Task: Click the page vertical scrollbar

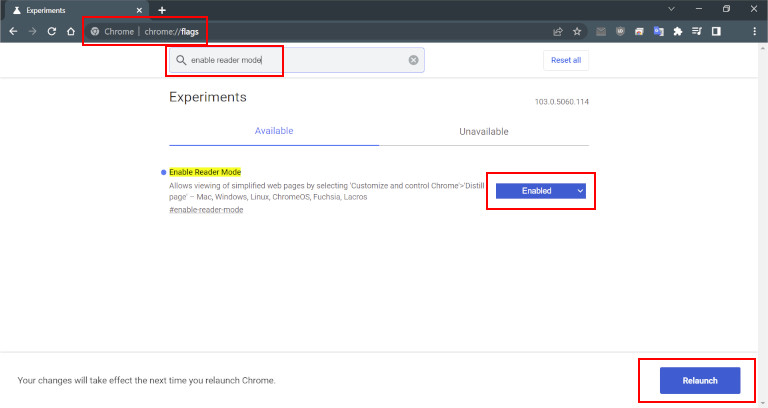Action: 763,225
